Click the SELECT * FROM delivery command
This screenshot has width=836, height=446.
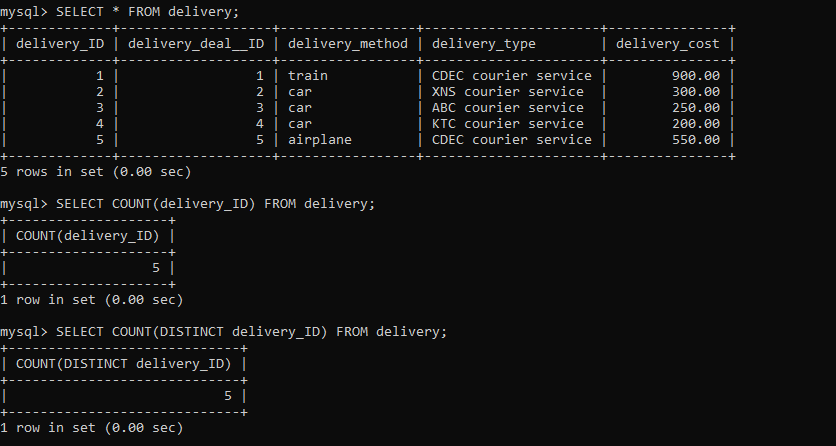pos(148,12)
